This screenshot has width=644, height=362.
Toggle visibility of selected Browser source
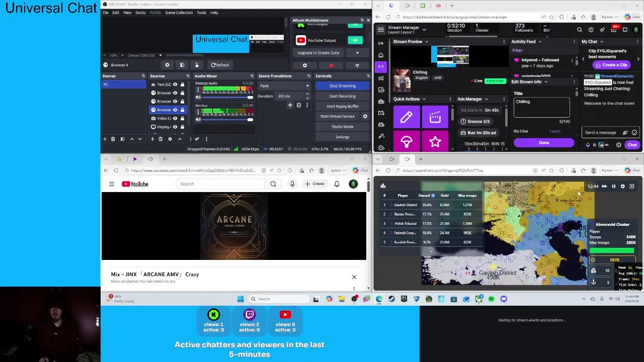point(175,110)
